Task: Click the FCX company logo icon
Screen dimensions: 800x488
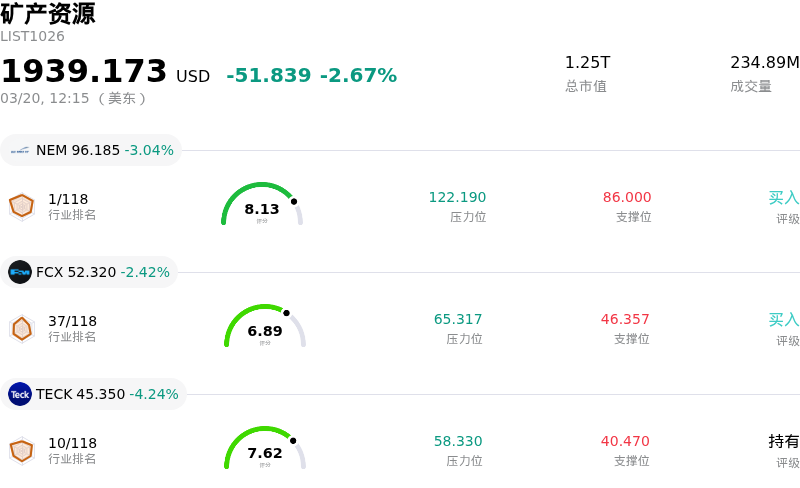Action: point(20,272)
